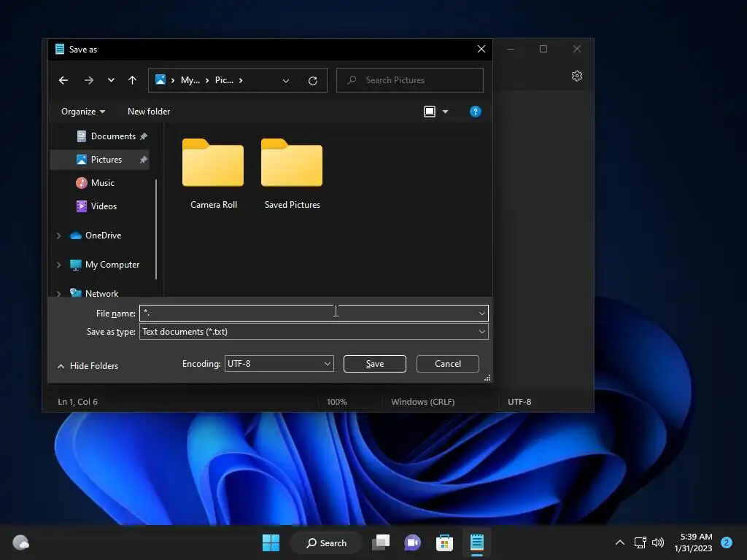
Task: Click Ln 1, Col 6 status text
Action: [x=77, y=402]
